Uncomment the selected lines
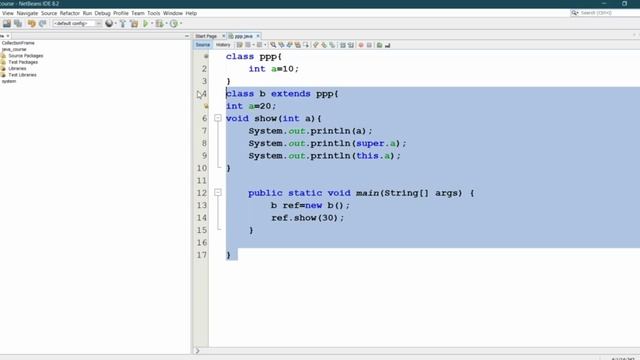 click(x=387, y=45)
